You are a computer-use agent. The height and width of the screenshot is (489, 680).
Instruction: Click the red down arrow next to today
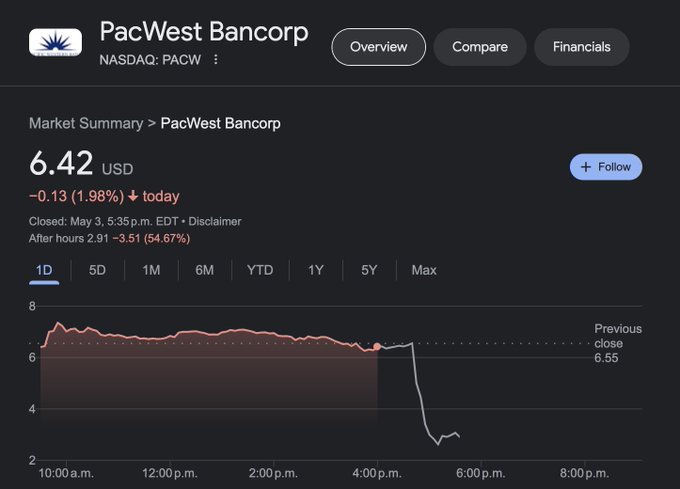133,196
